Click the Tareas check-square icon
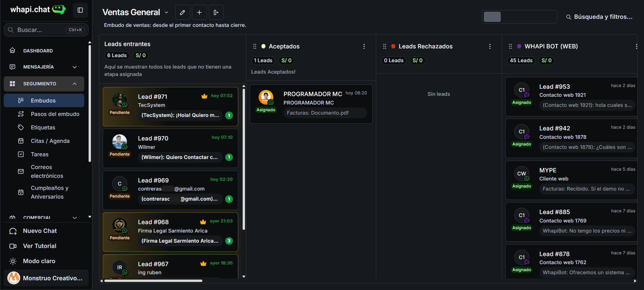The image size is (644, 290). (x=21, y=154)
